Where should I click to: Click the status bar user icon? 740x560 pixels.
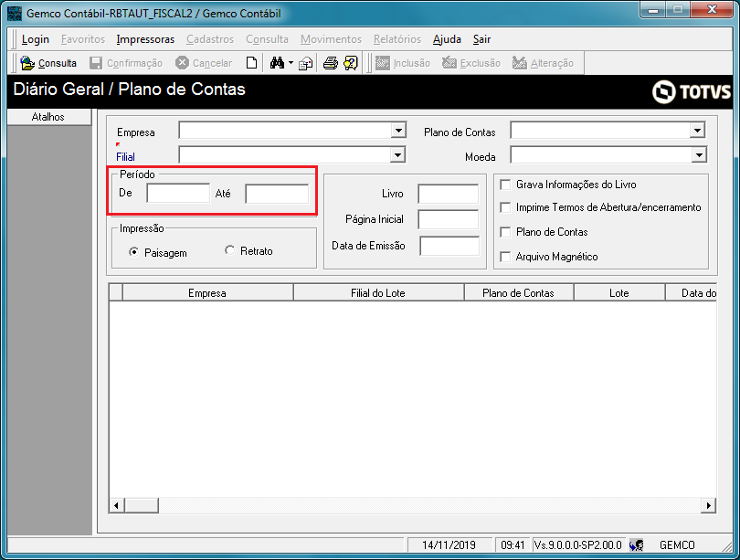(636, 544)
